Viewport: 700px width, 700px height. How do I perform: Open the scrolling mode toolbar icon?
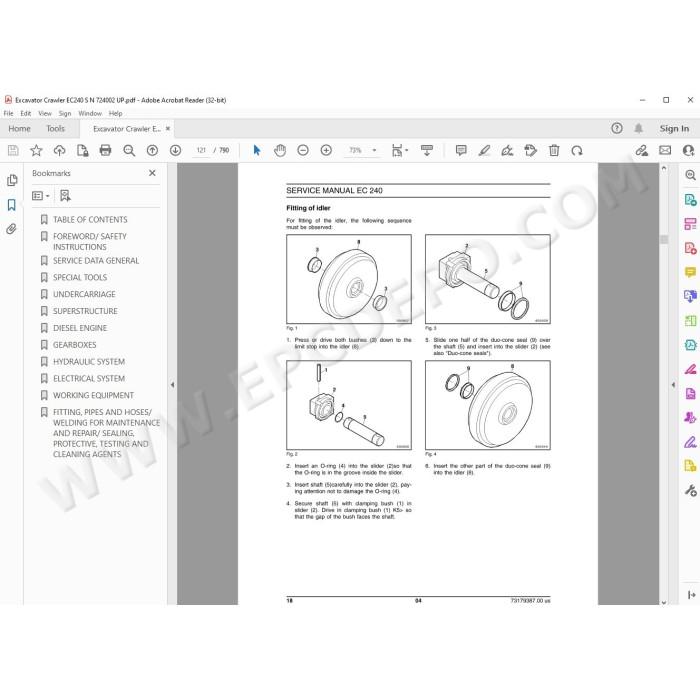pos(427,150)
